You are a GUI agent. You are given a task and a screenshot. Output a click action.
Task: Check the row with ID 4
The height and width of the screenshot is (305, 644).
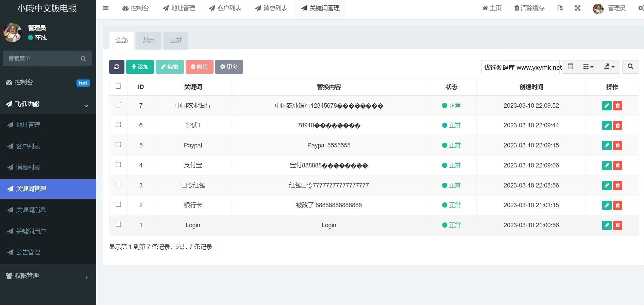[118, 165]
